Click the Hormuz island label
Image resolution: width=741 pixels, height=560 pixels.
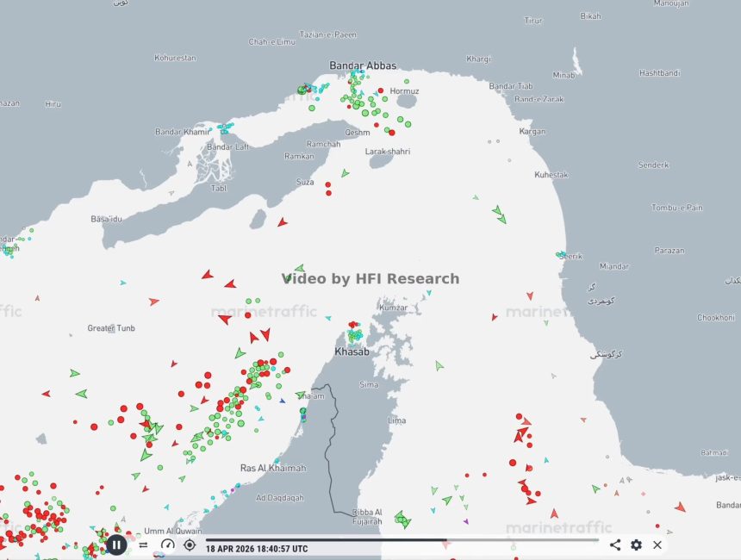click(404, 91)
